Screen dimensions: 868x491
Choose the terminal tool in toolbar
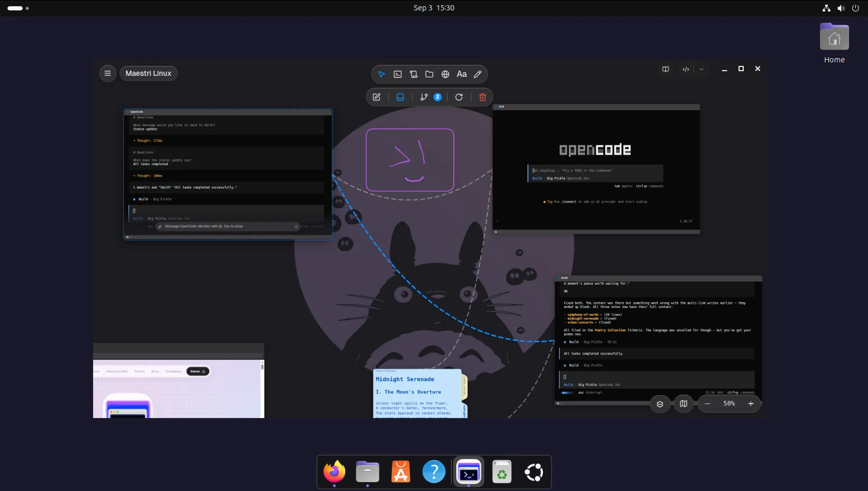click(398, 74)
